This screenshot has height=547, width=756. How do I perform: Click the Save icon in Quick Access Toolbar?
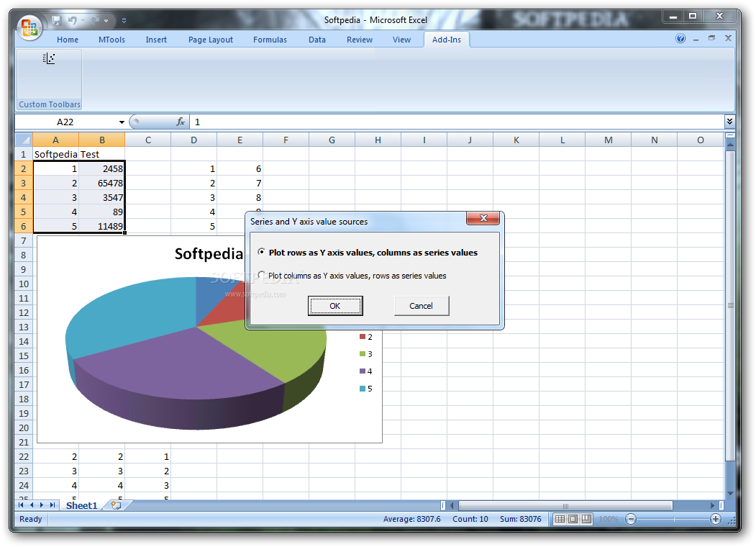pos(57,20)
